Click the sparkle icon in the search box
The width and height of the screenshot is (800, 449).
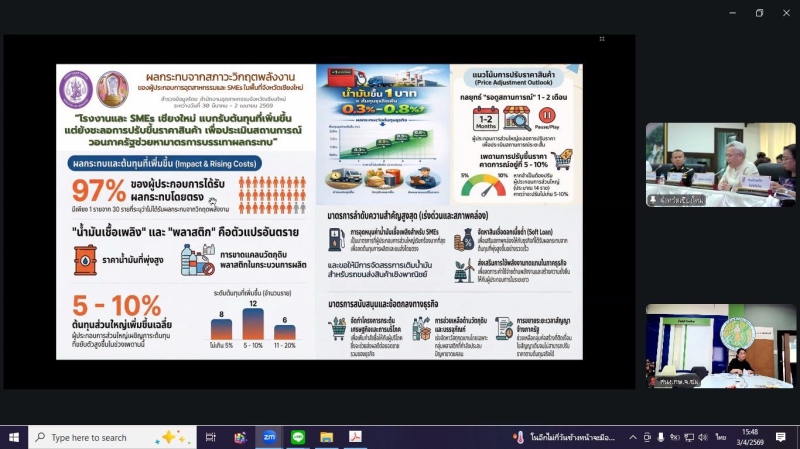point(170,437)
